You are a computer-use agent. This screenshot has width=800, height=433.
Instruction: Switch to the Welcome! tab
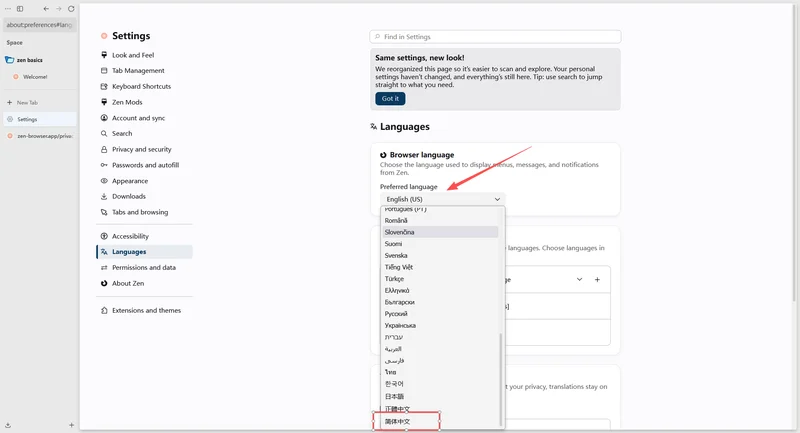40,77
